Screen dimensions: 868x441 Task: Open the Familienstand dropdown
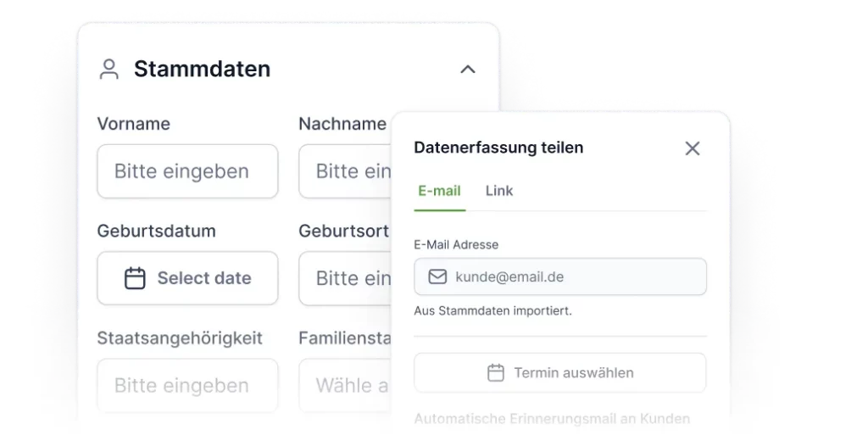(346, 385)
